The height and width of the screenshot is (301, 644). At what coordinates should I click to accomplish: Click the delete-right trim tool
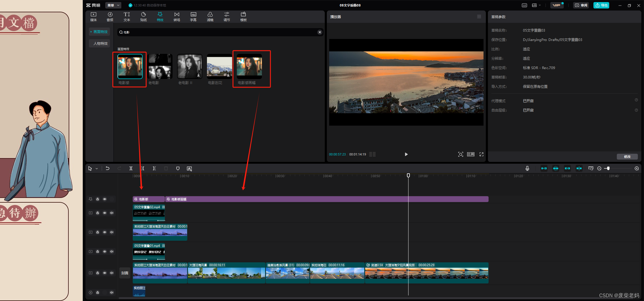point(154,168)
